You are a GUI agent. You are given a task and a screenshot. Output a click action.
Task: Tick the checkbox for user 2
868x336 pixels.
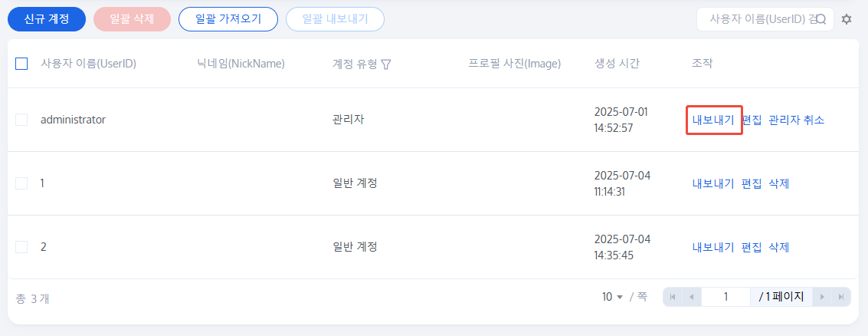[x=21, y=247]
